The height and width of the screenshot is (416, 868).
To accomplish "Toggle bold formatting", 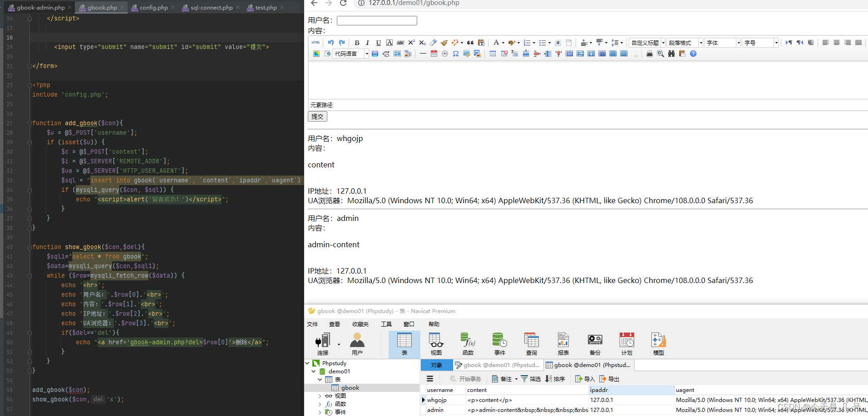I will [357, 43].
